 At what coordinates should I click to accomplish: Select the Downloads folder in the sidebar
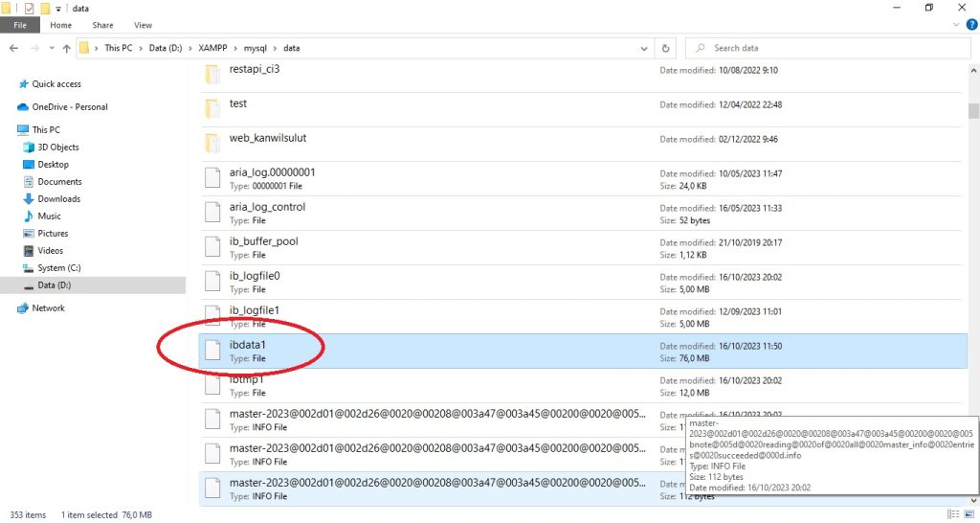[x=58, y=199]
